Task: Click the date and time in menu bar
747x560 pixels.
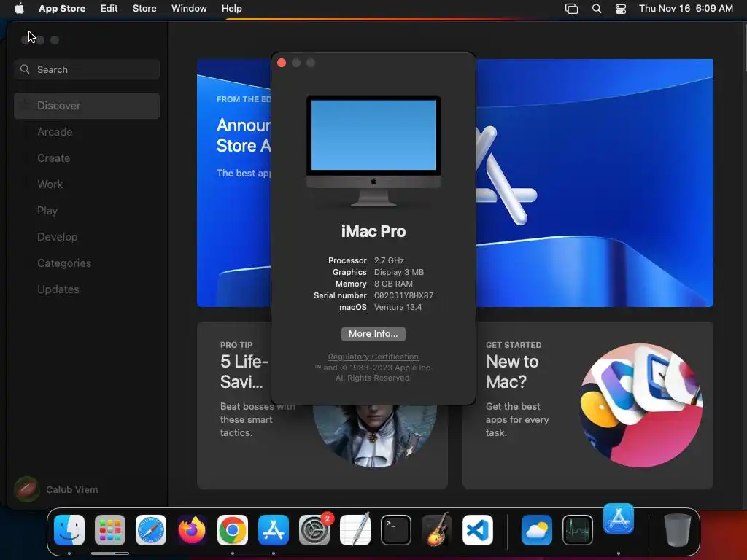Action: click(686, 9)
